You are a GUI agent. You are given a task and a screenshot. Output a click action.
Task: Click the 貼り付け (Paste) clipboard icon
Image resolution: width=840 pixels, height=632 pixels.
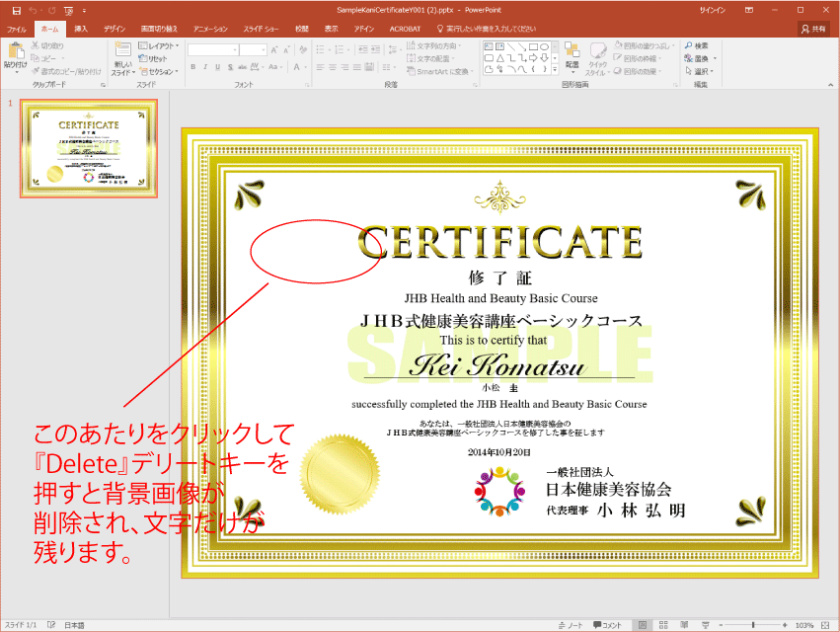(x=16, y=51)
